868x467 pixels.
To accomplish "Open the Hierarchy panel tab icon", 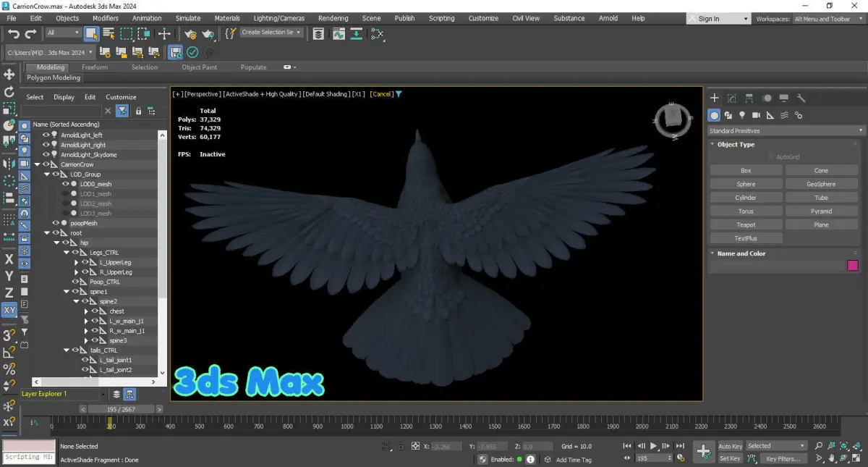I will [x=749, y=98].
